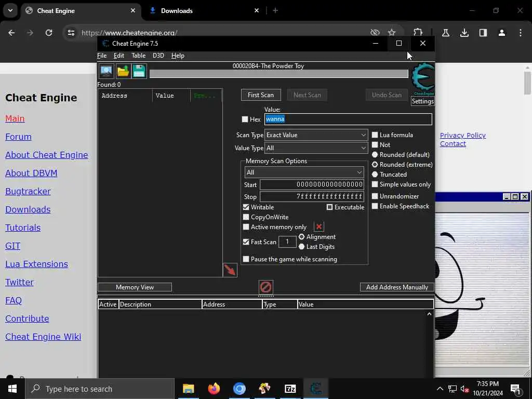Switch to the Downloads browser tab
532x399 pixels.
[204, 10]
